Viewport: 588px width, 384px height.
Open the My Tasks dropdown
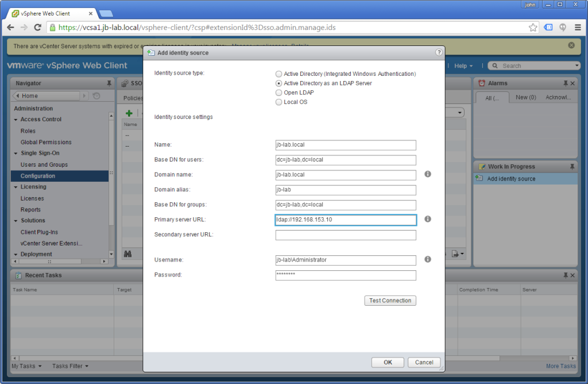pos(26,366)
